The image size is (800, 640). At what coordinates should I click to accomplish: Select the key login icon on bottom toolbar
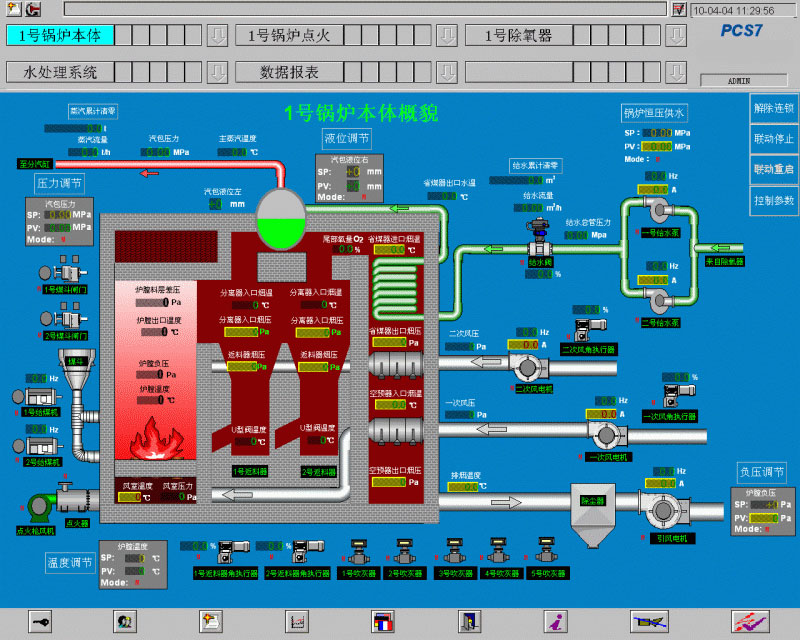[38, 620]
